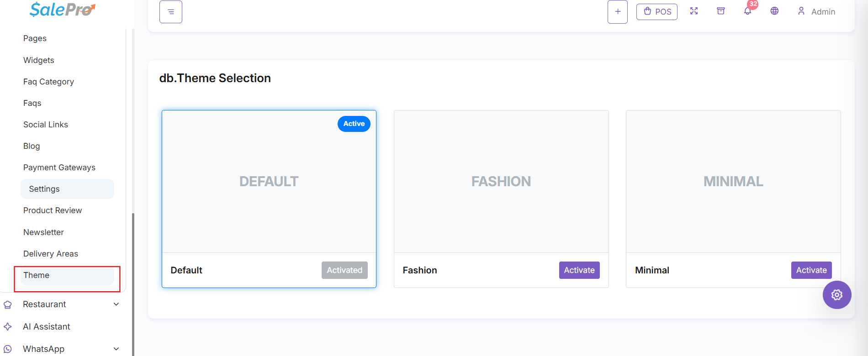The image size is (868, 356).
Task: Open the language globe icon
Action: (774, 11)
